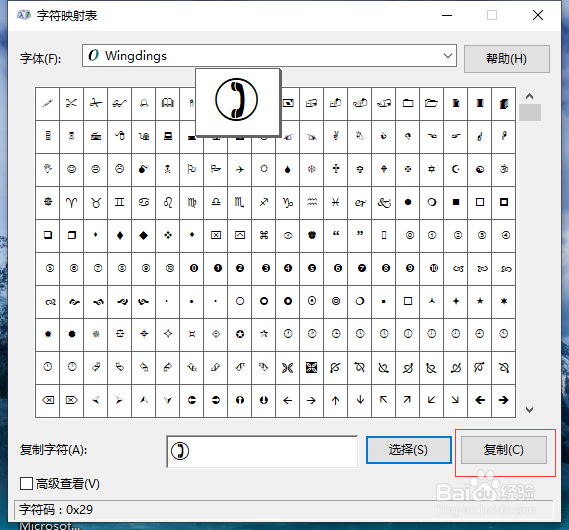This screenshot has height=530, width=569.
Task: Click the 帮助(H) help button
Action: (507, 59)
